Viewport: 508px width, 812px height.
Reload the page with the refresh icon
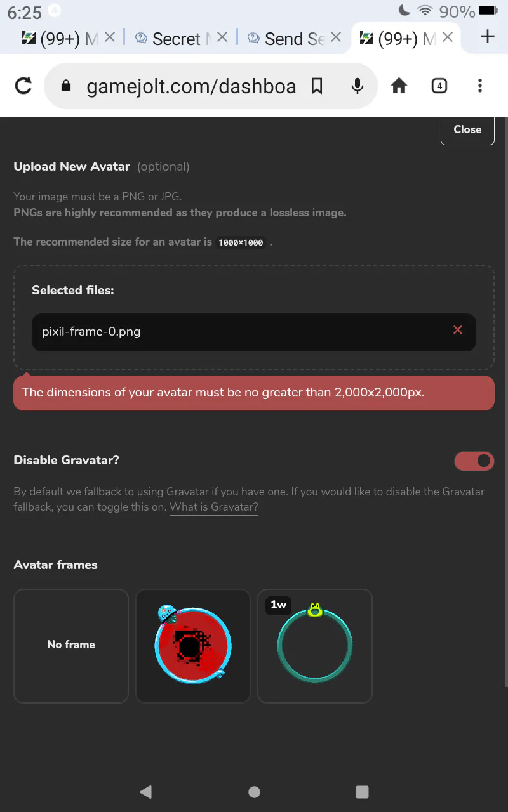coord(23,86)
